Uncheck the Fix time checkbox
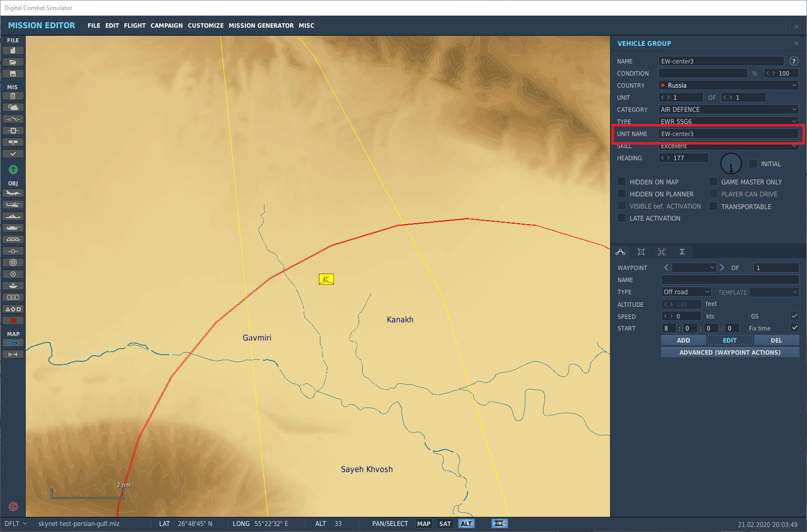The width and height of the screenshot is (807, 532). tap(794, 327)
